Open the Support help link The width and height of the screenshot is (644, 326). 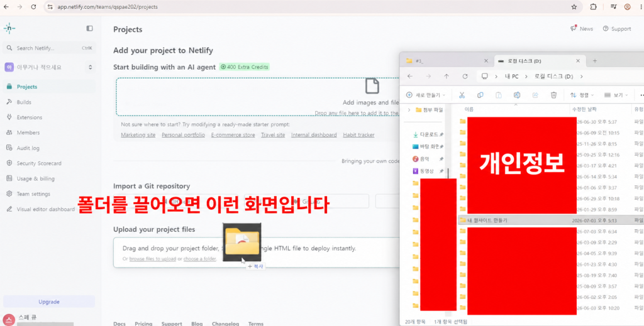[616, 29]
